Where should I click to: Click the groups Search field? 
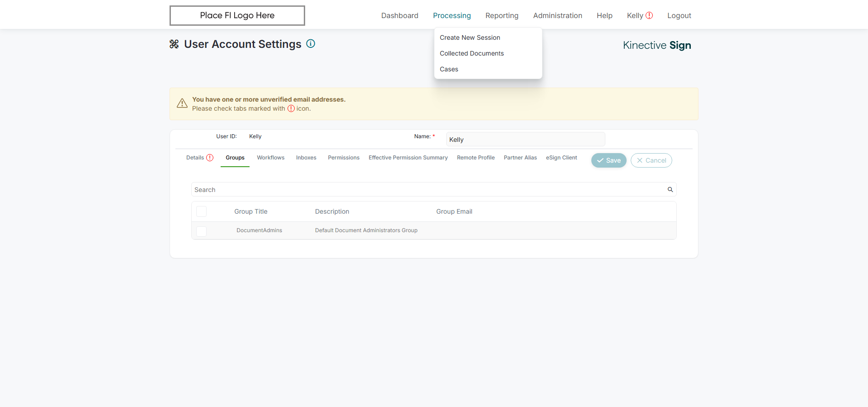tap(434, 190)
